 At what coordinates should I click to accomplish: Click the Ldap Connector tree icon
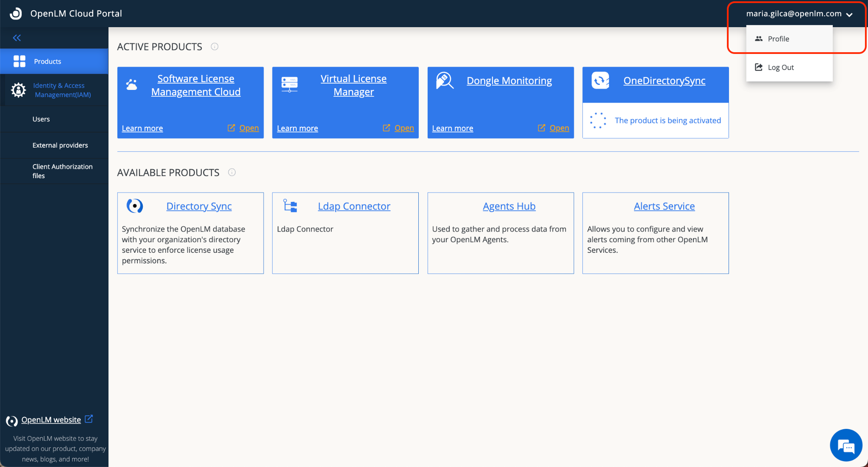click(290, 206)
